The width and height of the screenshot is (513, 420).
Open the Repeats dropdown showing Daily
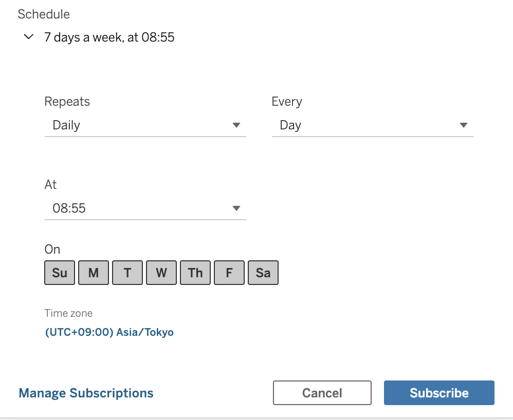point(145,125)
